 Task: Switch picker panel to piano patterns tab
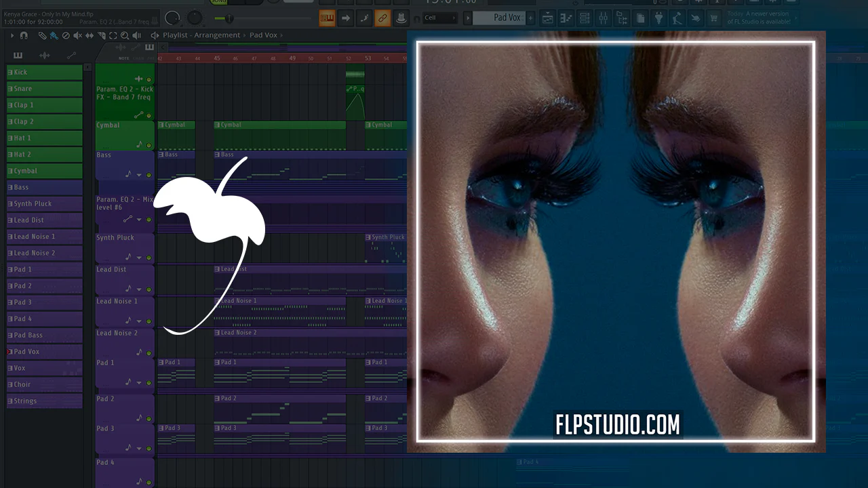click(18, 56)
